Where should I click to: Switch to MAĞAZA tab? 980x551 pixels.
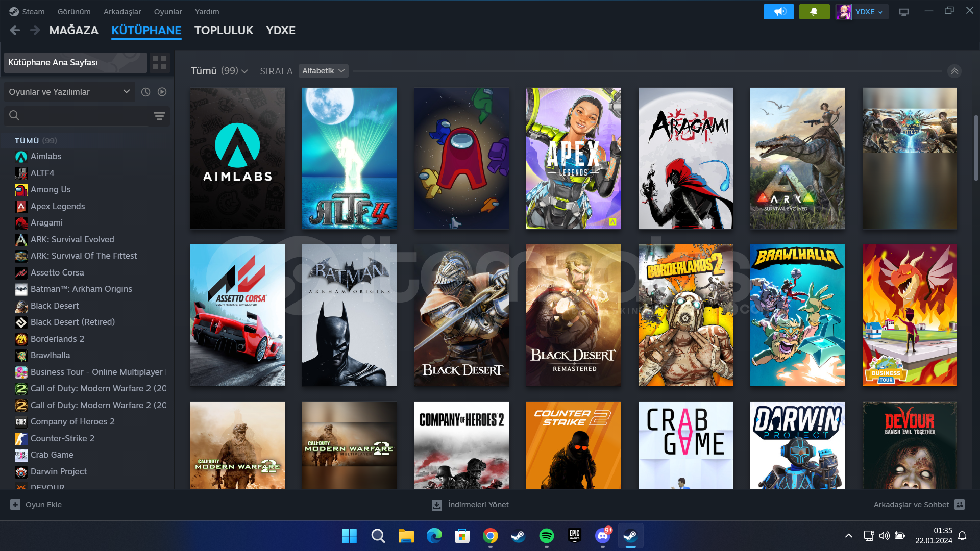coord(74,30)
